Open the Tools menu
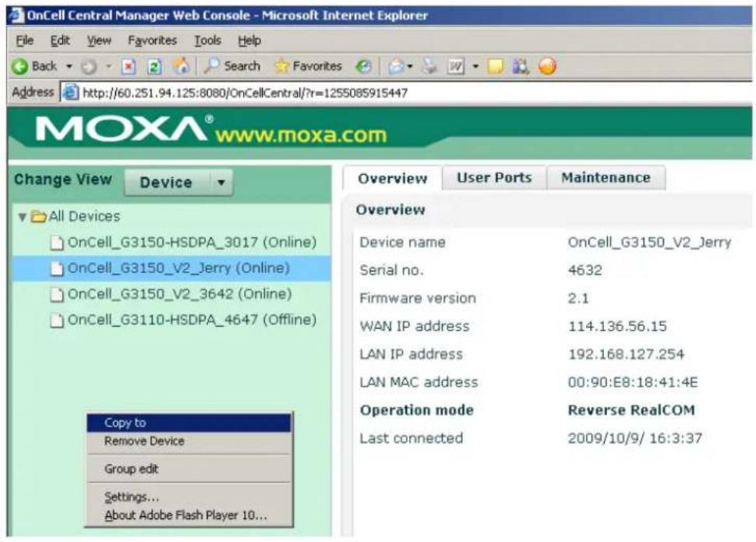The image size is (756, 542). (x=207, y=41)
